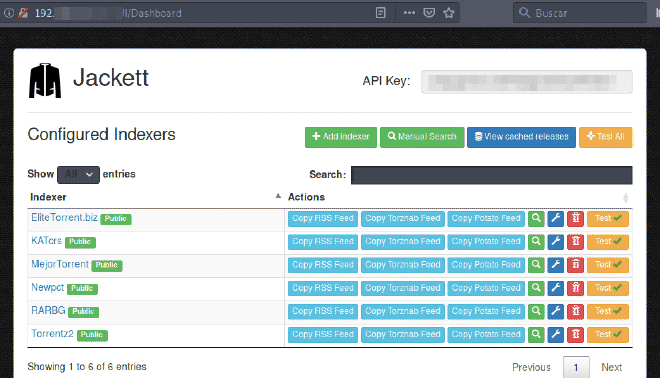
Task: Open Manual Search
Action: click(x=422, y=137)
